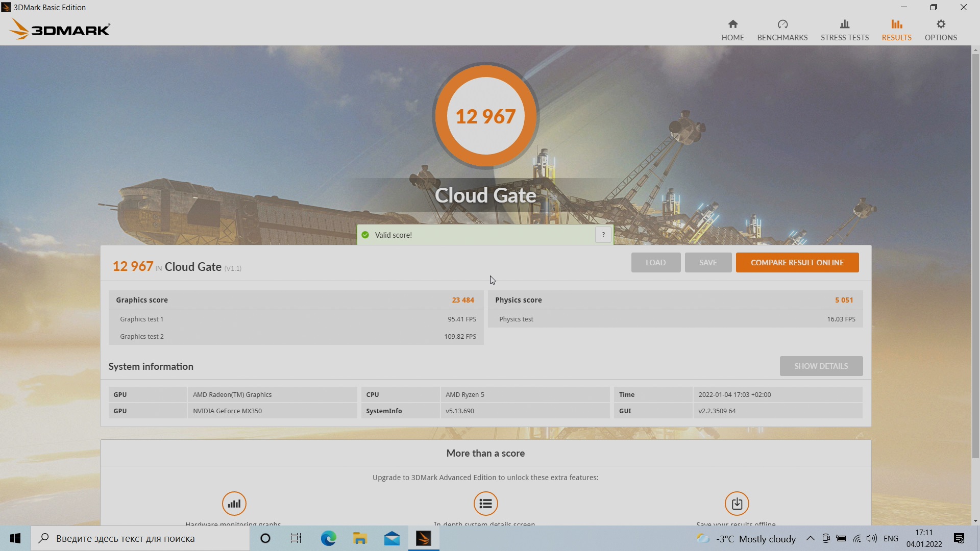The width and height of the screenshot is (980, 551).
Task: Click the 3DMark logo
Action: pyautogui.click(x=60, y=29)
